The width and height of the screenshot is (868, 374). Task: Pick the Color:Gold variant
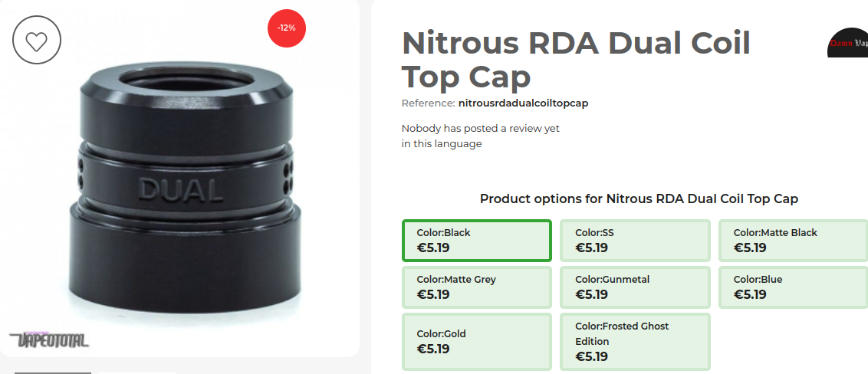point(476,341)
